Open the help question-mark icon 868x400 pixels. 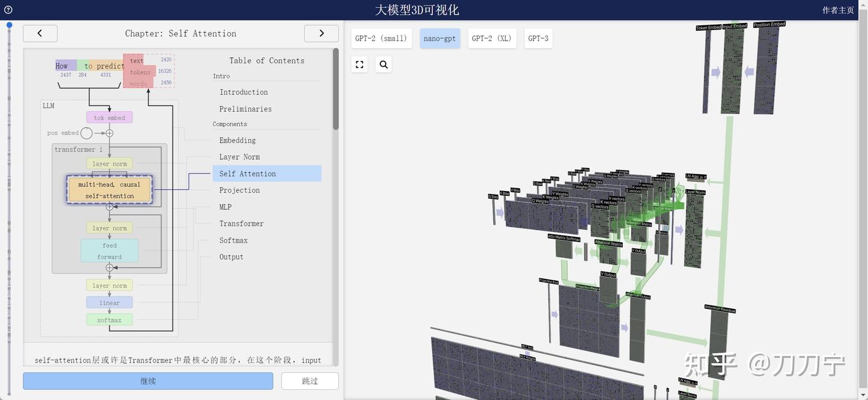point(8,10)
